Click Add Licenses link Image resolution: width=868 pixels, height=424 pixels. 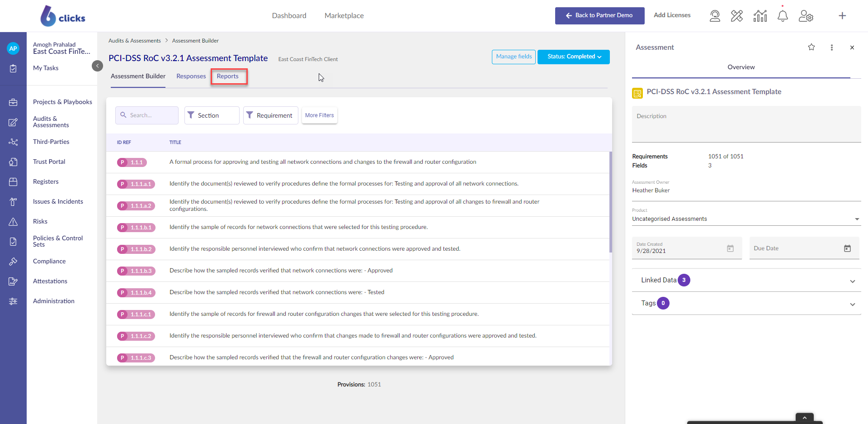(x=672, y=15)
